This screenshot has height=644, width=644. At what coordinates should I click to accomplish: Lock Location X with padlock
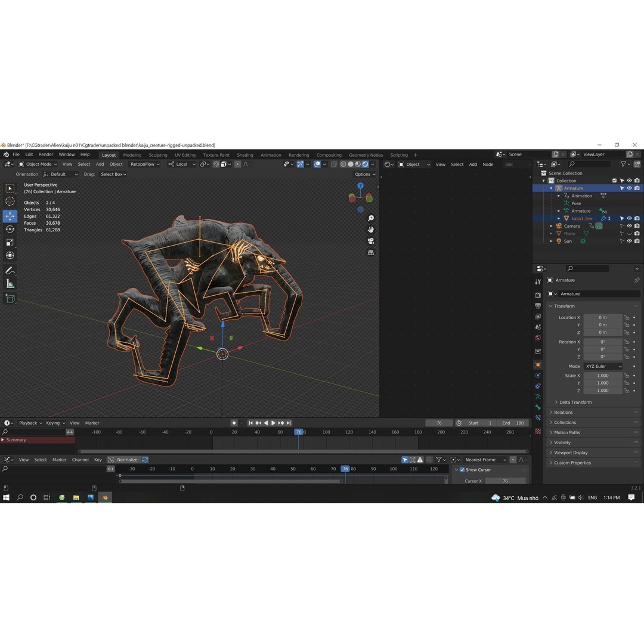click(x=626, y=317)
